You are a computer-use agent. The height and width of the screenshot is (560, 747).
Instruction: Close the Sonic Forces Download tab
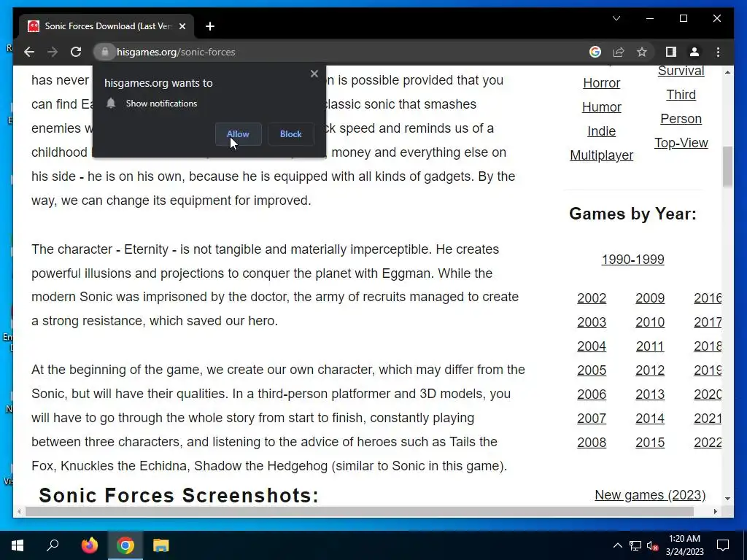(182, 26)
